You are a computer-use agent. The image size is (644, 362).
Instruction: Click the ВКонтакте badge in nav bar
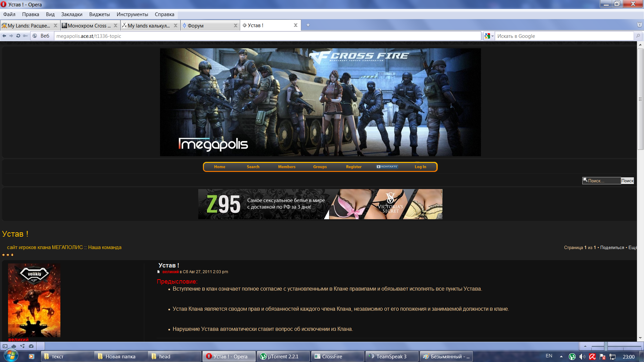pos(387,167)
